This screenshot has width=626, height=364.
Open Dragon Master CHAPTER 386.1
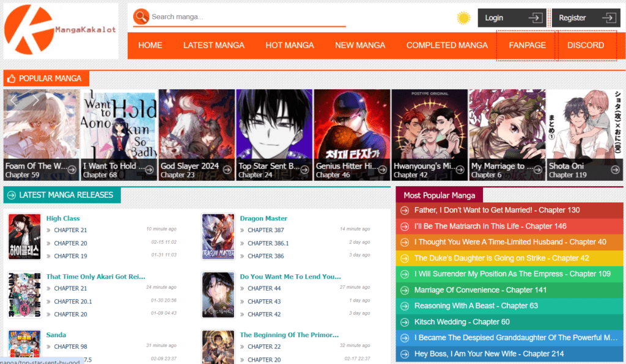point(268,243)
